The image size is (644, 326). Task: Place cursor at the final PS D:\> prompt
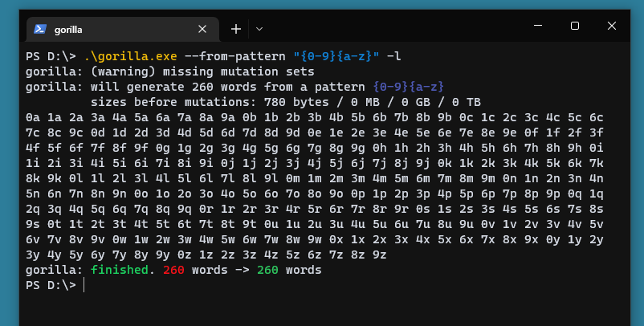84,285
